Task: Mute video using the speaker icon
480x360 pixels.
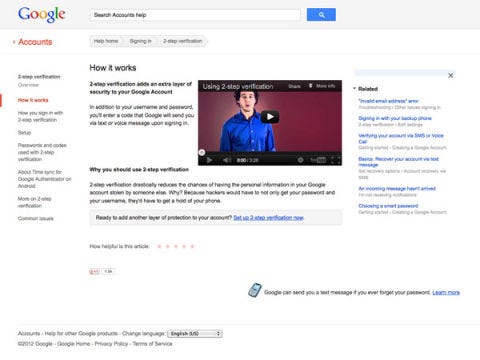Action: click(227, 160)
